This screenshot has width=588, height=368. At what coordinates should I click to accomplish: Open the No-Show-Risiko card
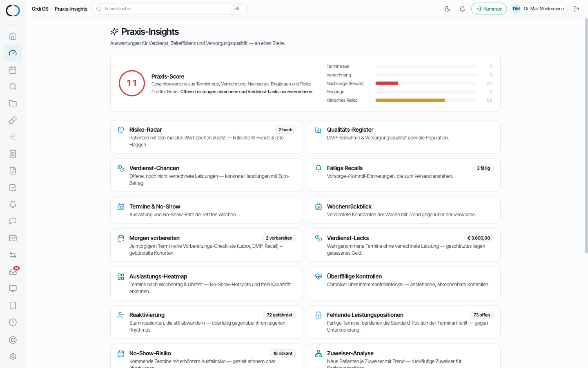point(207,356)
